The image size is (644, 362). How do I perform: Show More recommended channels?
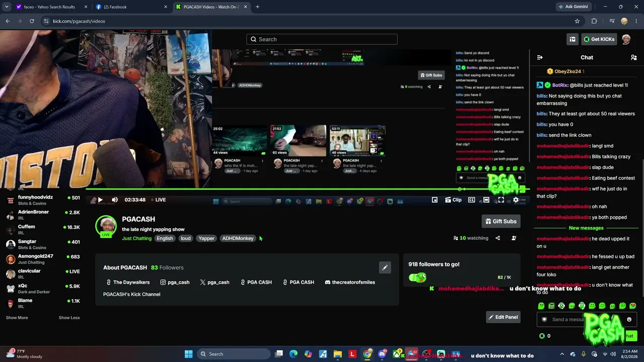[x=17, y=318]
